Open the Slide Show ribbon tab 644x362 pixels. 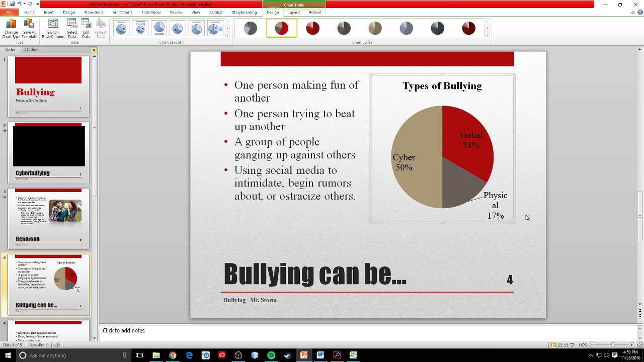coord(151,12)
